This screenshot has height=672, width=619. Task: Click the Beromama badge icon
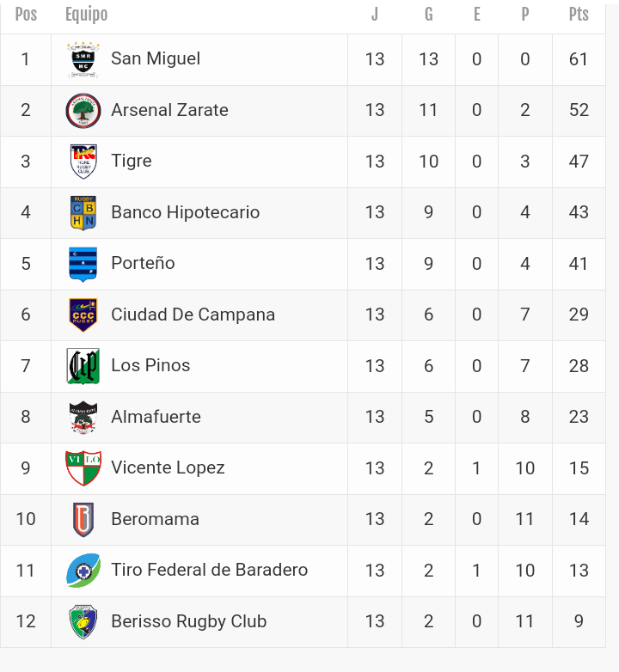tap(83, 519)
